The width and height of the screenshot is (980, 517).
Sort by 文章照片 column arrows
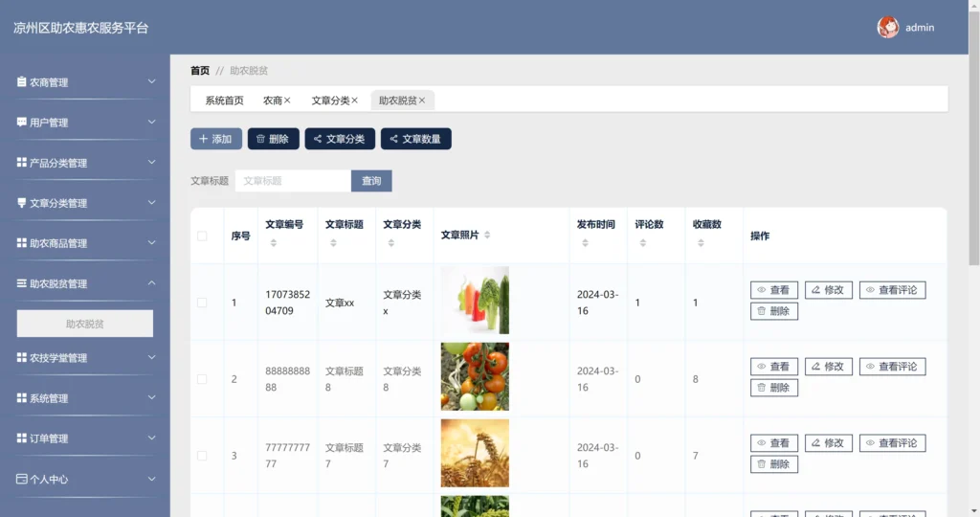point(487,236)
